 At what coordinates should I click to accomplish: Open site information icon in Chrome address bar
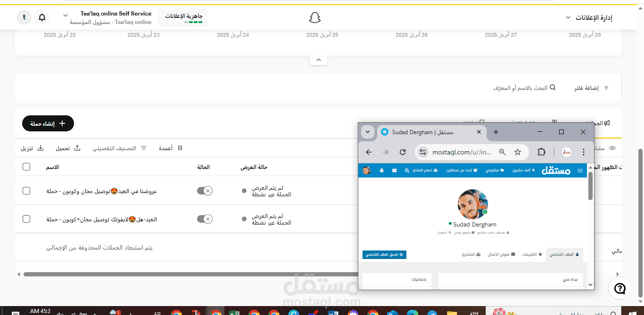pyautogui.click(x=423, y=152)
